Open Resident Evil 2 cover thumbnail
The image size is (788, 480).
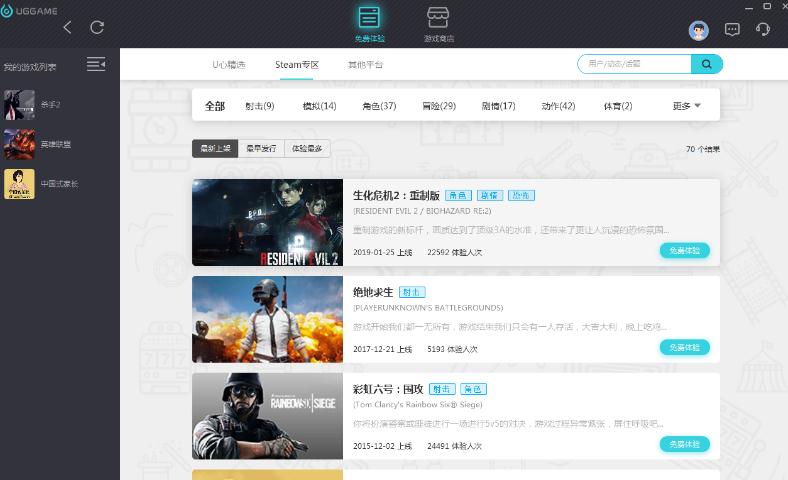(x=267, y=222)
